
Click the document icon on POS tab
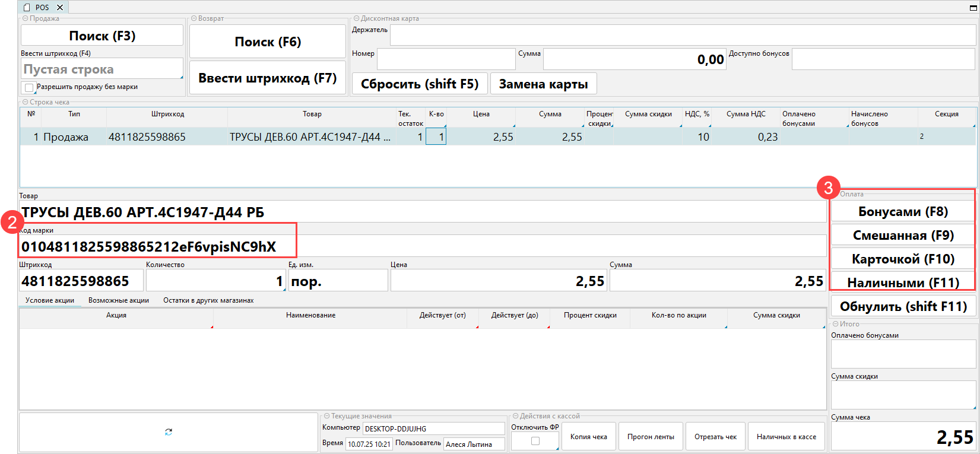click(x=27, y=8)
